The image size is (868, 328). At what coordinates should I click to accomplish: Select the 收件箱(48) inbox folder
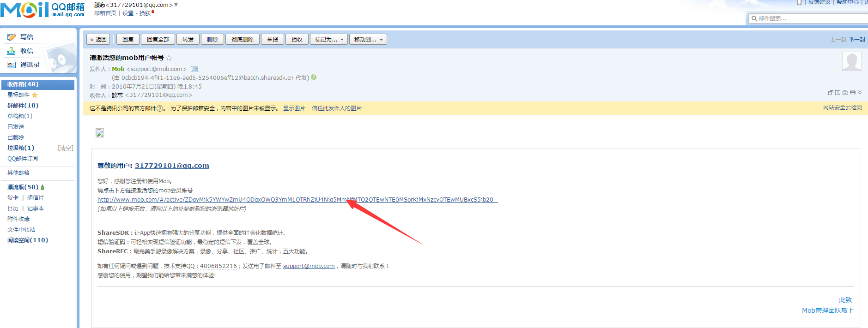(38, 84)
